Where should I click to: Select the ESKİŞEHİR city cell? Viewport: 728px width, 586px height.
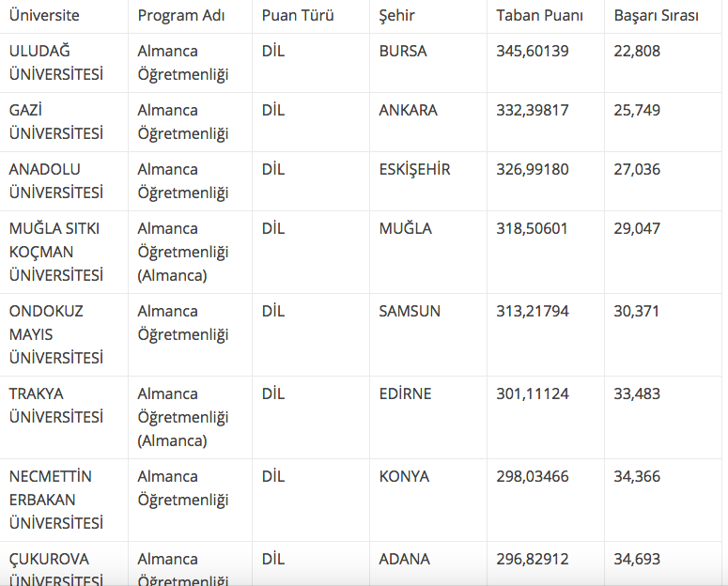click(414, 170)
